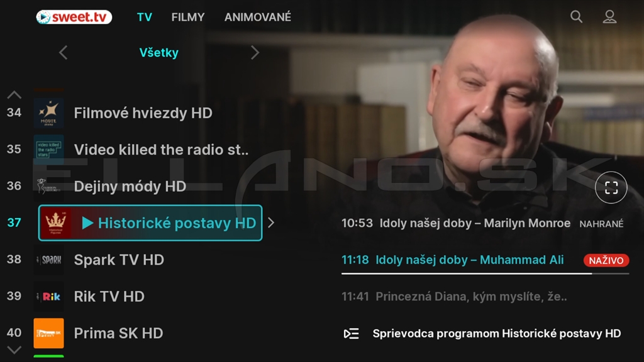Open the search magnifier icon
This screenshot has width=644, height=362.
[576, 16]
